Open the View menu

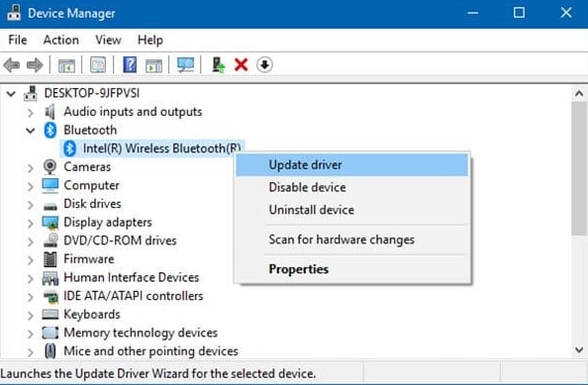[x=108, y=40]
